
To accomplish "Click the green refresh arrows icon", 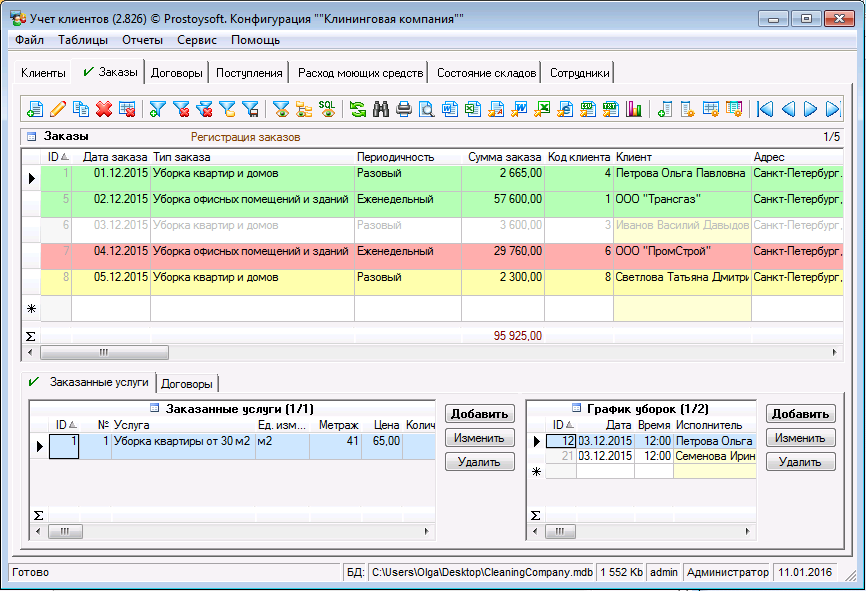I will [357, 108].
